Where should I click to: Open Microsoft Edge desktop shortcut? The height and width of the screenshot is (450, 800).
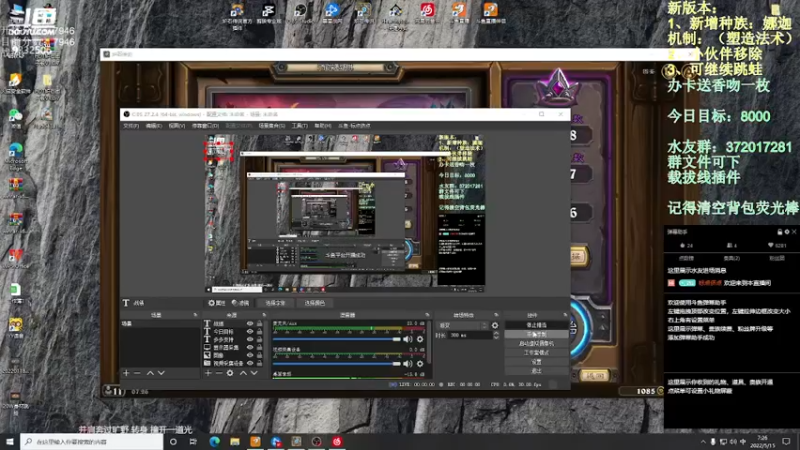point(15,156)
